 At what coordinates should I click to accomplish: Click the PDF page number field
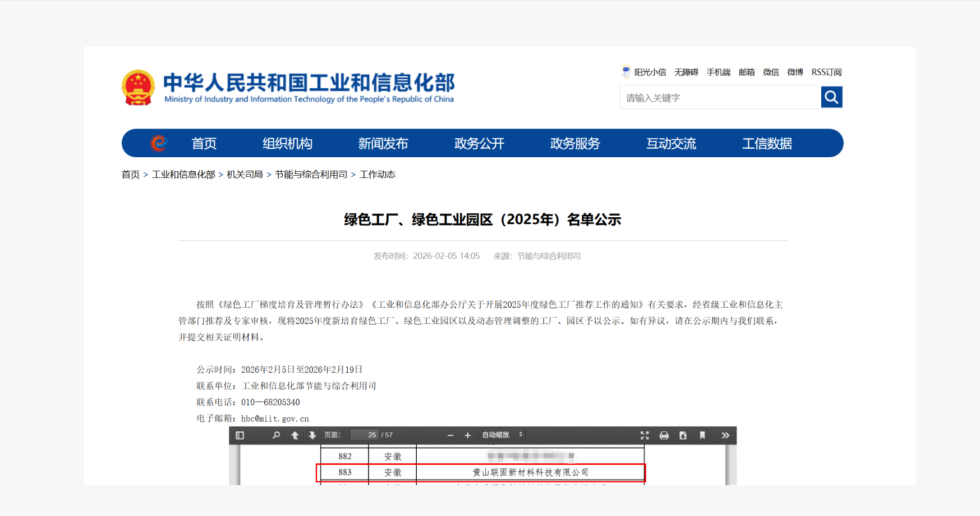pos(364,435)
